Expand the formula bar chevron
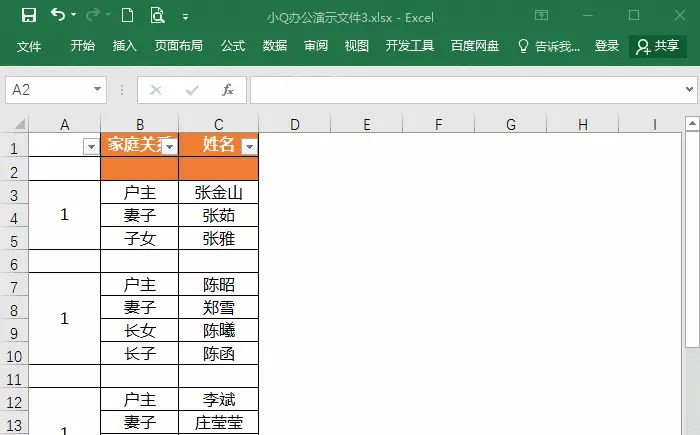 [689, 90]
